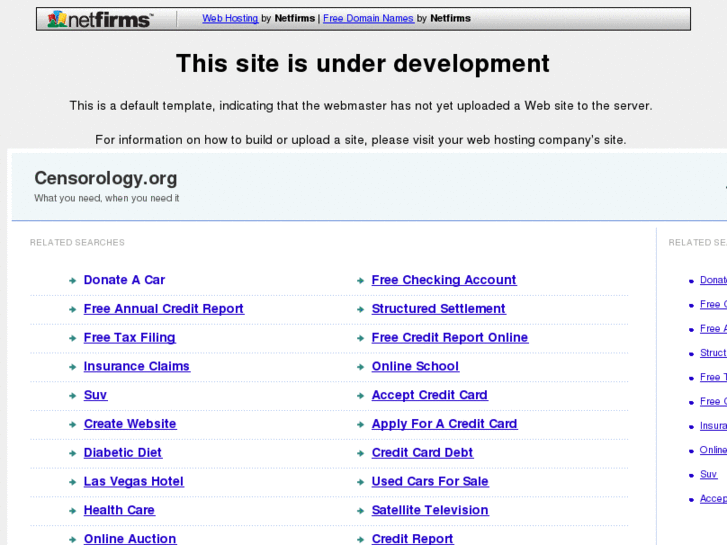This screenshot has height=545, width=727.
Task: Click the 'What you need, when you need it' tagline
Action: (x=107, y=198)
